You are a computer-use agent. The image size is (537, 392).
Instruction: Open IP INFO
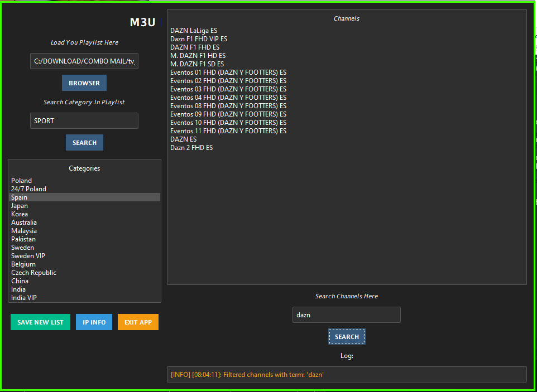pos(94,322)
